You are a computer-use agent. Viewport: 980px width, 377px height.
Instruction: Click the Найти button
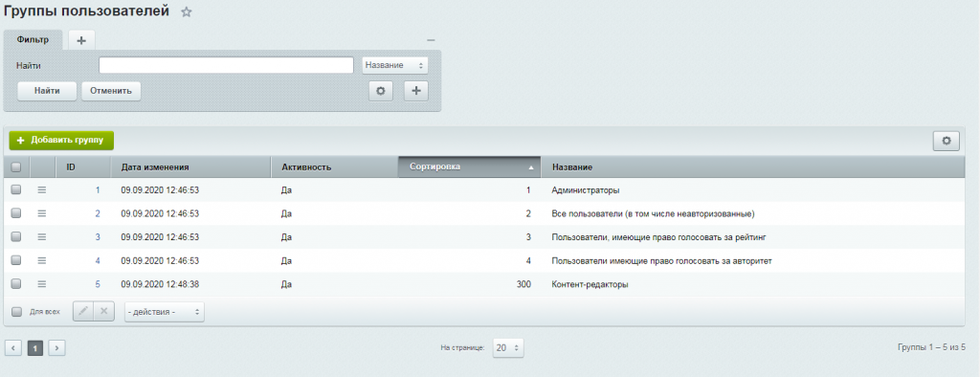[x=47, y=91]
